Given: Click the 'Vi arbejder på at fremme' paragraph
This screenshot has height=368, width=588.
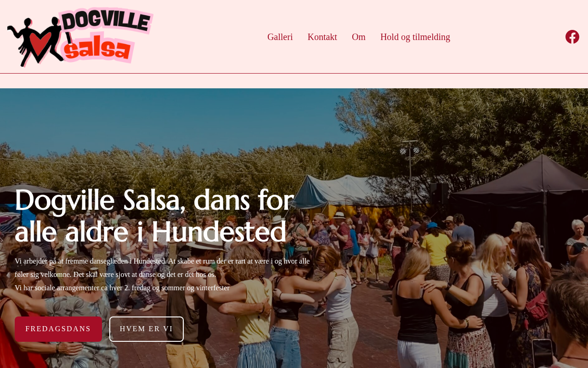Looking at the screenshot, I should (162, 268).
